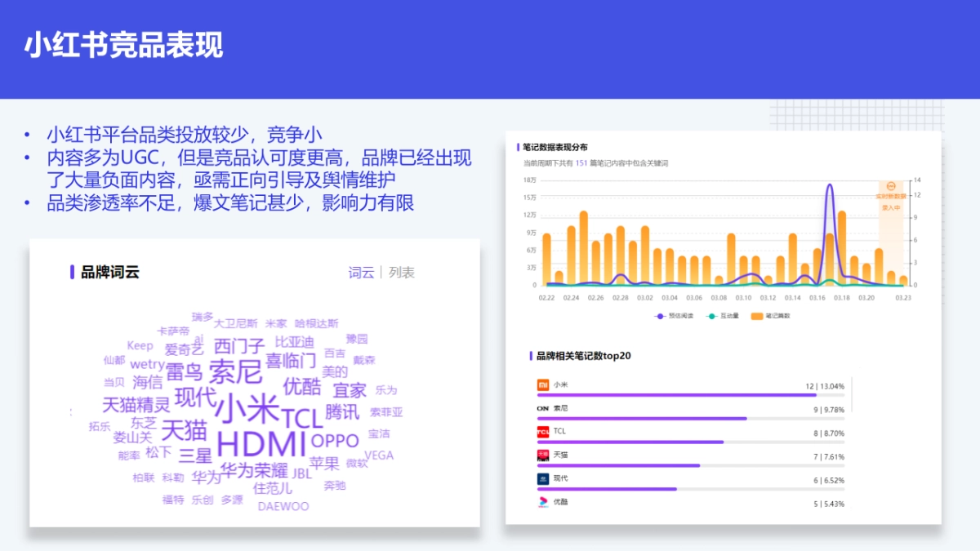Screen dimensions: 980x551
Task: Click the real-time data sync icon above 实时新数据
Action: pyautogui.click(x=890, y=186)
